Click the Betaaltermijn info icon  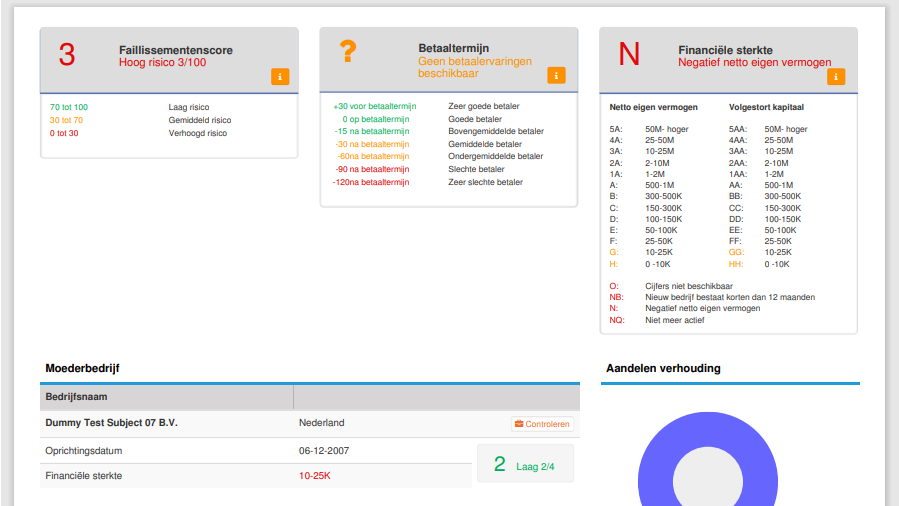pyautogui.click(x=556, y=76)
